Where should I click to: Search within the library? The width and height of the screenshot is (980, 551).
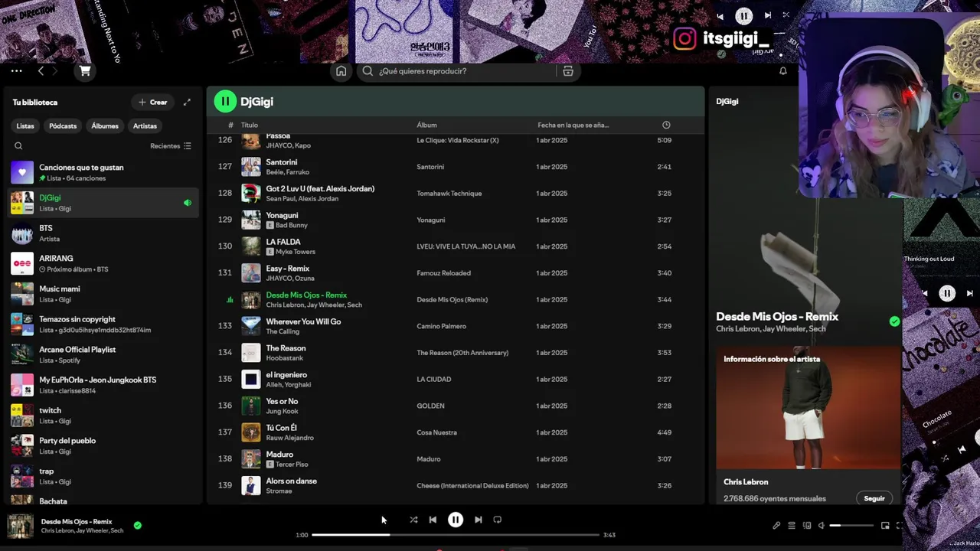(x=18, y=146)
